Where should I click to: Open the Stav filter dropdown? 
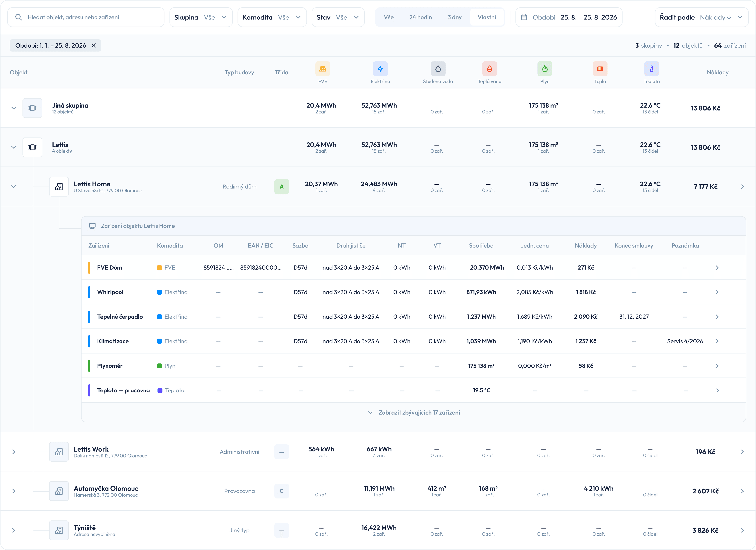coord(338,17)
